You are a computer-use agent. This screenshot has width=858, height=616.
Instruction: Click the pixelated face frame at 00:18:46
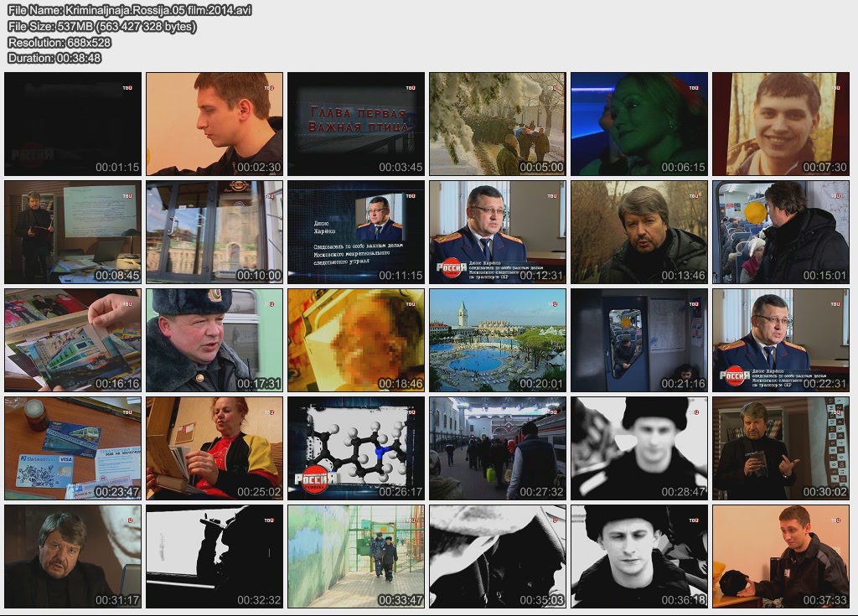(356, 340)
